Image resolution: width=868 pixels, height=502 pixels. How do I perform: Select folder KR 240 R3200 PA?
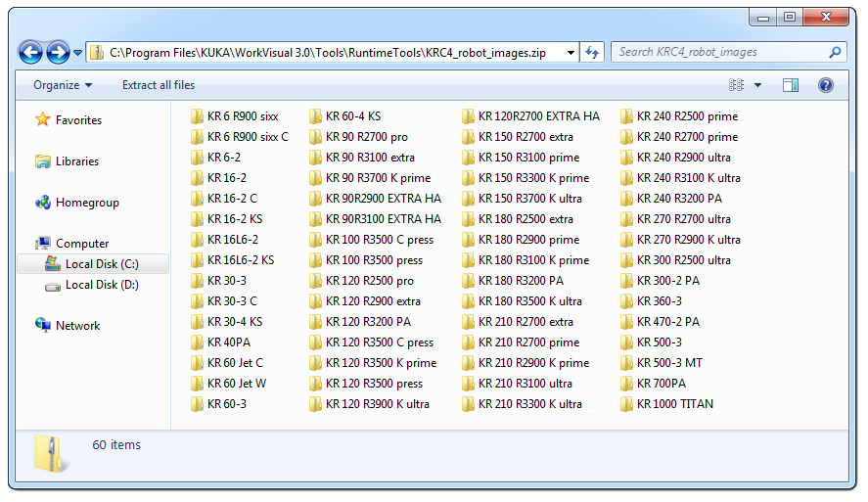pyautogui.click(x=671, y=199)
